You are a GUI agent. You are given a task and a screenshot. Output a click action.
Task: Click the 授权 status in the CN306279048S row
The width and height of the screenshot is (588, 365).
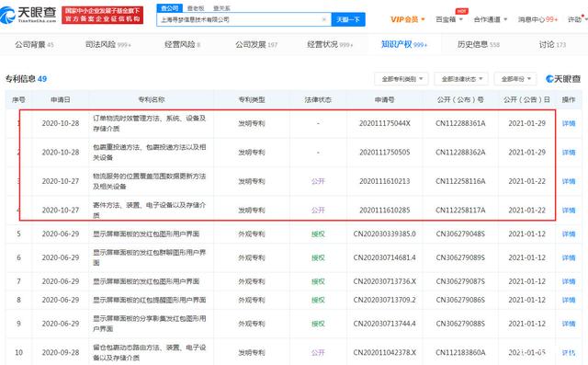point(318,234)
